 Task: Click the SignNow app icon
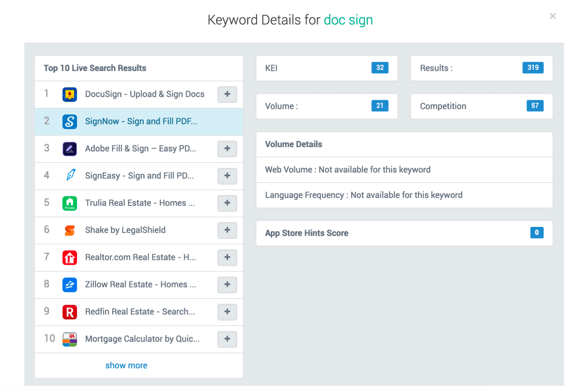[x=70, y=122]
